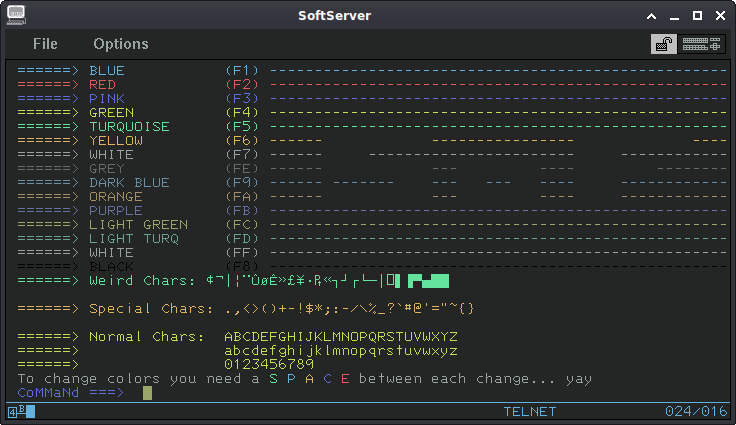Show the on-screen keyboard icon
The width and height of the screenshot is (736, 425).
tap(701, 44)
